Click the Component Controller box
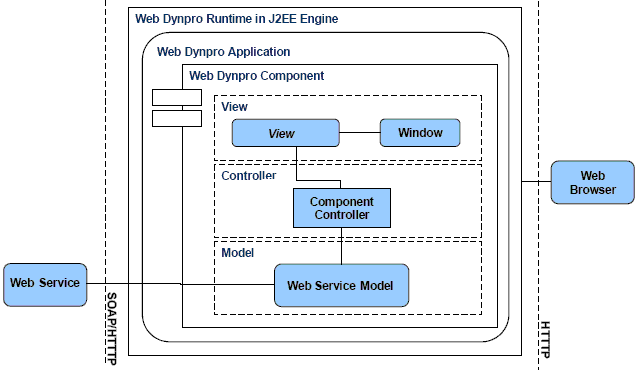The width and height of the screenshot is (639, 374). coord(342,208)
